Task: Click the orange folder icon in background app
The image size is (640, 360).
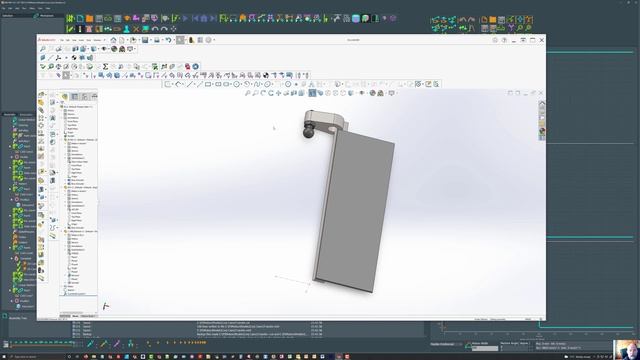Action: (89, 19)
